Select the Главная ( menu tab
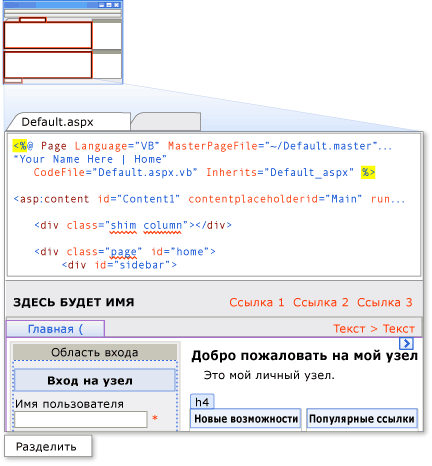 point(55,329)
